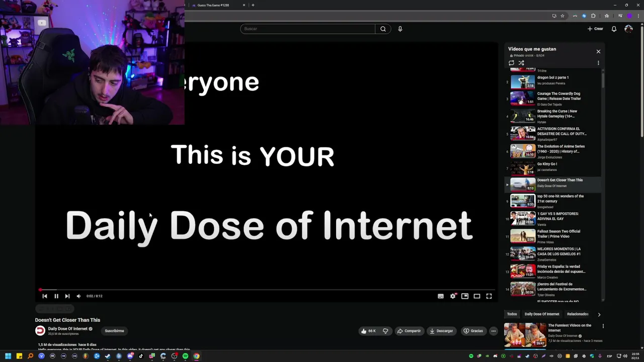This screenshot has width=644, height=362.
Task: Open 'Breaking the Curse' Hytale gameplay video
Action: 552,116
